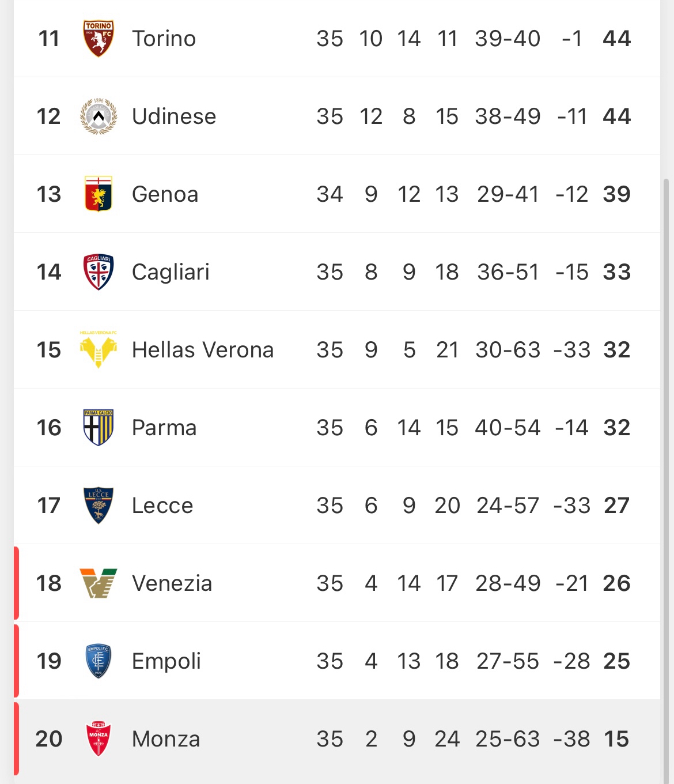Tap the Venezia club crest
The width and height of the screenshot is (674, 784).
point(99,583)
